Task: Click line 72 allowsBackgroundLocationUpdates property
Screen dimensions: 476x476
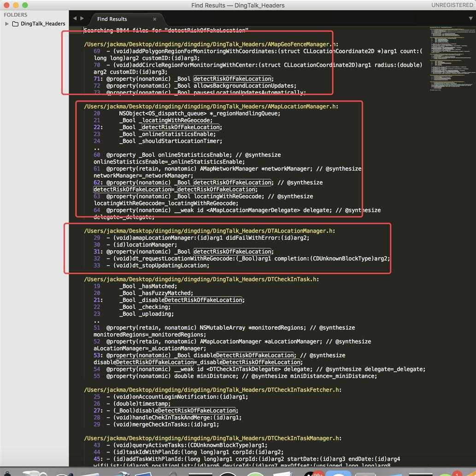Action: click(195, 86)
